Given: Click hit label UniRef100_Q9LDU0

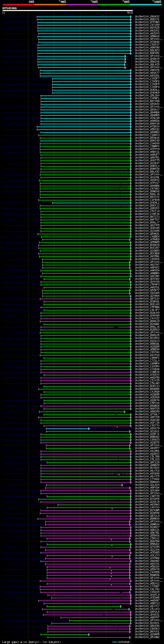Looking at the screenshot, I should point(147,96).
